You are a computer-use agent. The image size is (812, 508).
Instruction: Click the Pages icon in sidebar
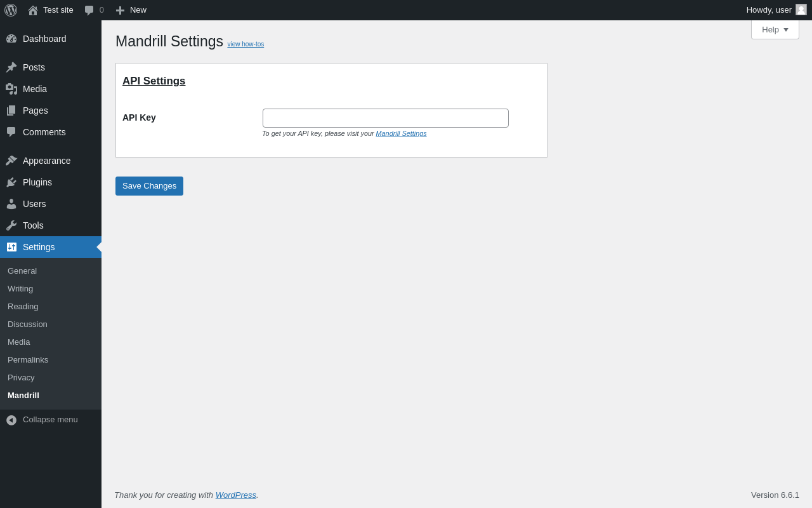[11, 110]
